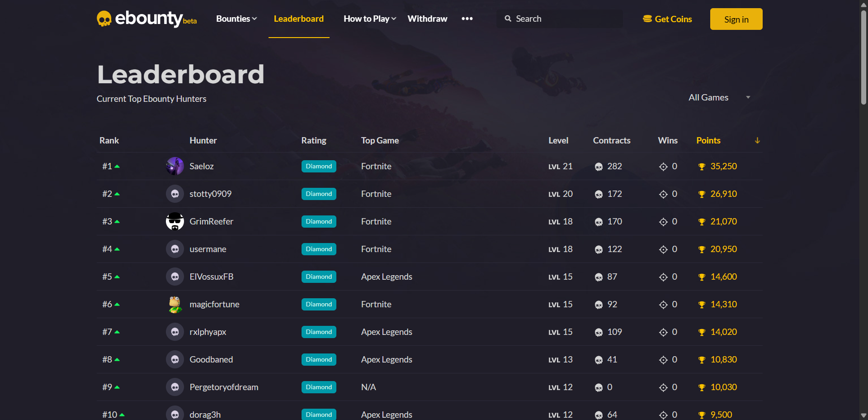This screenshot has height=420, width=868.
Task: Click the scrollbar up arrow
Action: tap(863, 5)
